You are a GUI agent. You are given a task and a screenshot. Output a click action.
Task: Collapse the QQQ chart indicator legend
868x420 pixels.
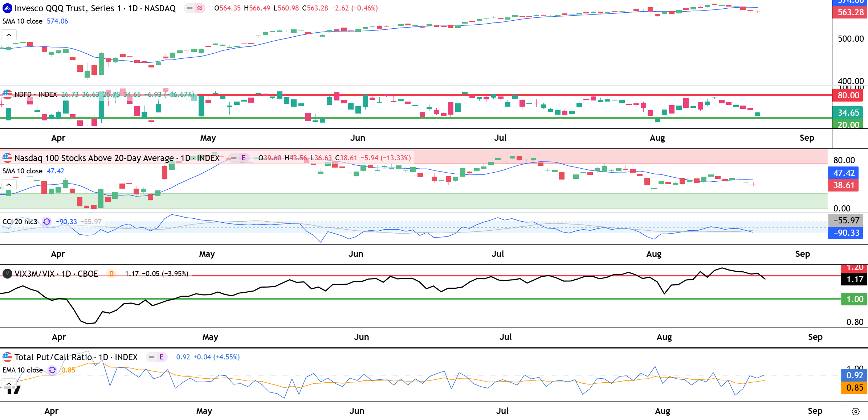pos(9,35)
